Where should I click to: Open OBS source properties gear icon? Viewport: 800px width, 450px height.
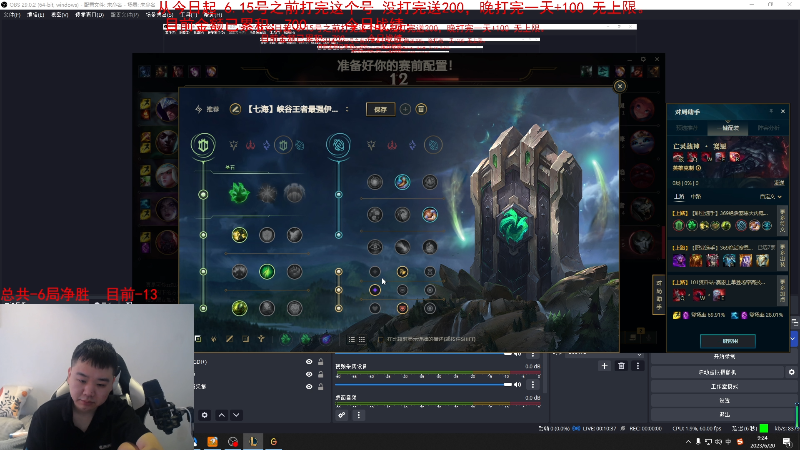[x=205, y=415]
